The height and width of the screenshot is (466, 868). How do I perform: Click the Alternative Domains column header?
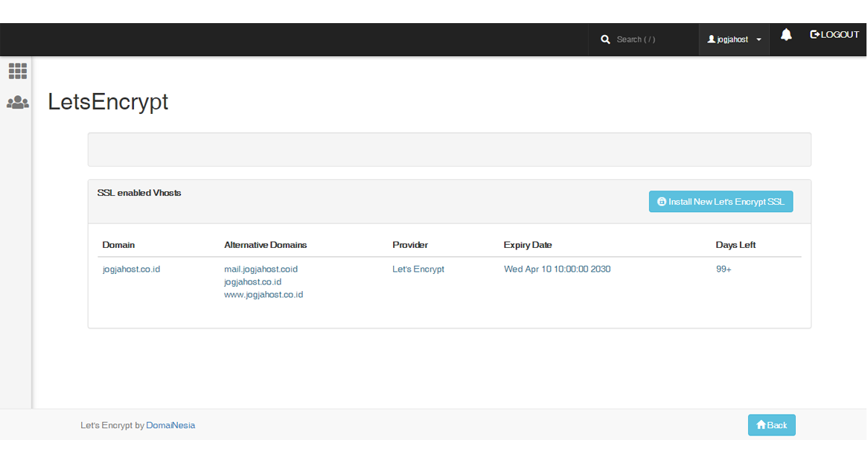(265, 245)
